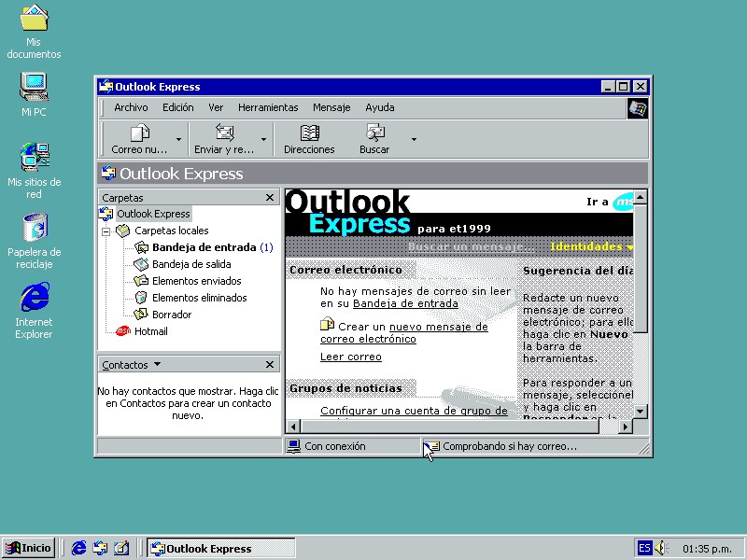Click the Ir a MSN logo

click(x=623, y=202)
